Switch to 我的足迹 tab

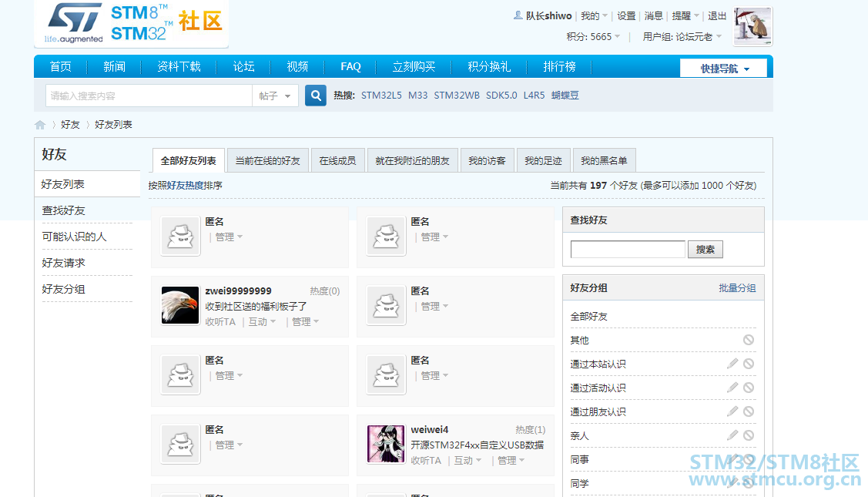point(543,161)
